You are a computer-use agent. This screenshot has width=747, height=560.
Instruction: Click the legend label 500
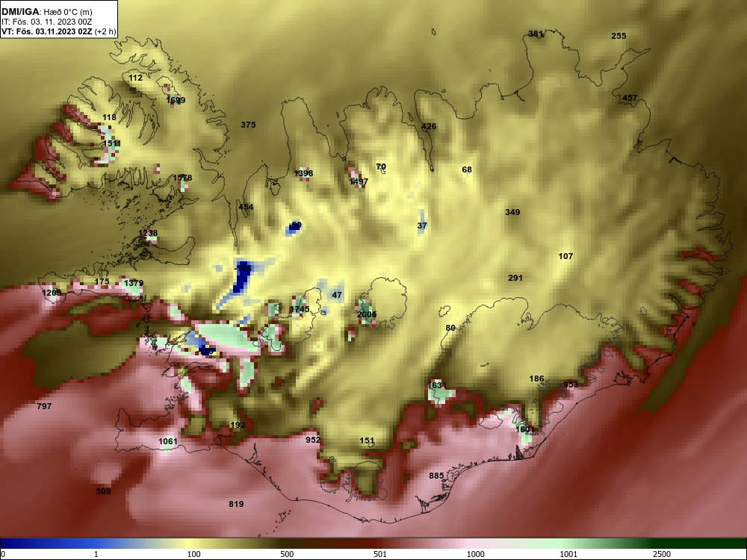pyautogui.click(x=287, y=554)
